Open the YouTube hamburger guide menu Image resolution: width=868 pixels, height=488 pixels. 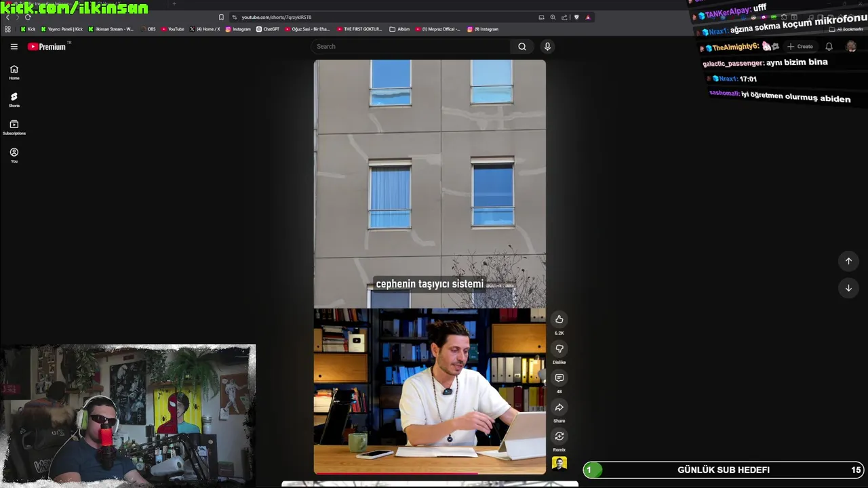(x=14, y=47)
